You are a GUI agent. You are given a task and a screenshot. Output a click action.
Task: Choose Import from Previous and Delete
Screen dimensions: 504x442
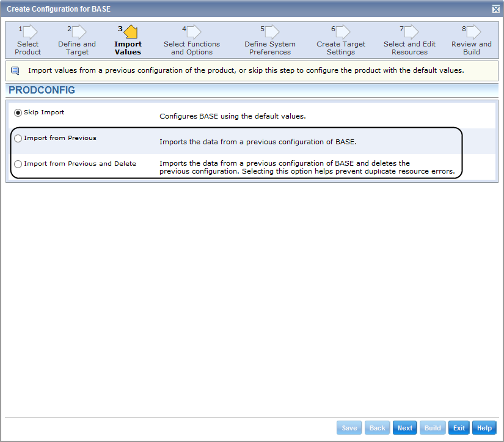click(x=18, y=164)
